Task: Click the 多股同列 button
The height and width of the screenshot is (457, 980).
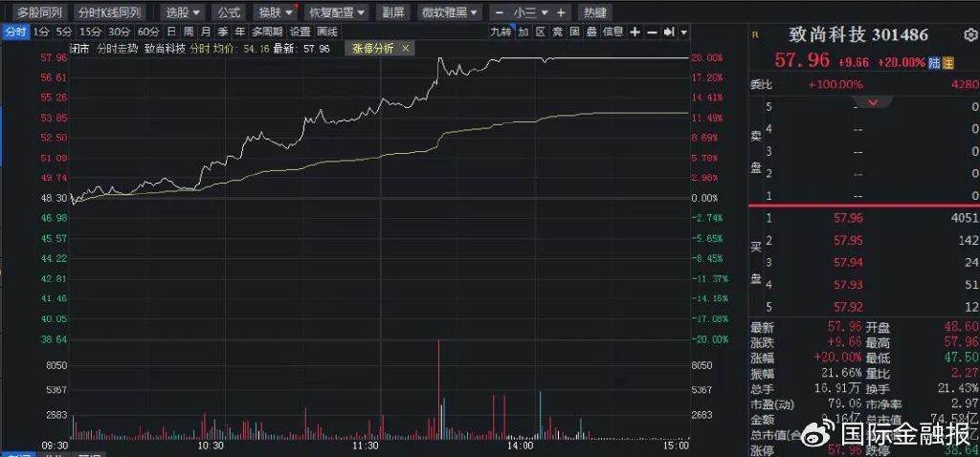Action: (x=39, y=12)
